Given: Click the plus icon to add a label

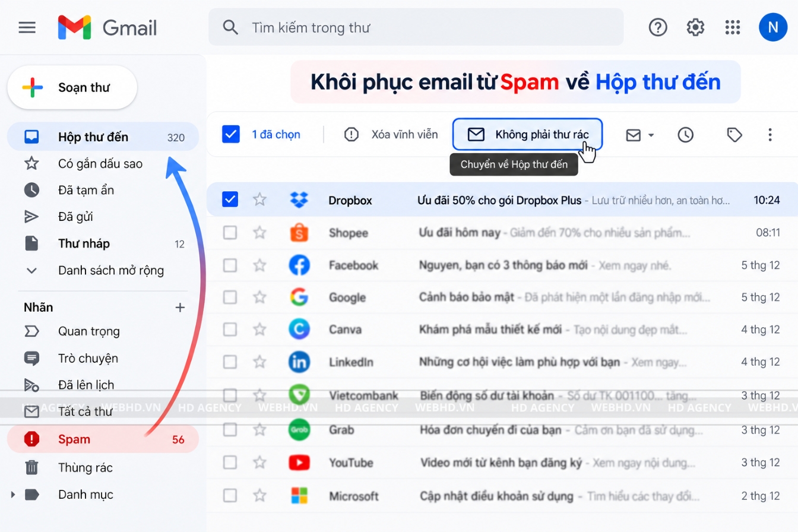Looking at the screenshot, I should [180, 308].
